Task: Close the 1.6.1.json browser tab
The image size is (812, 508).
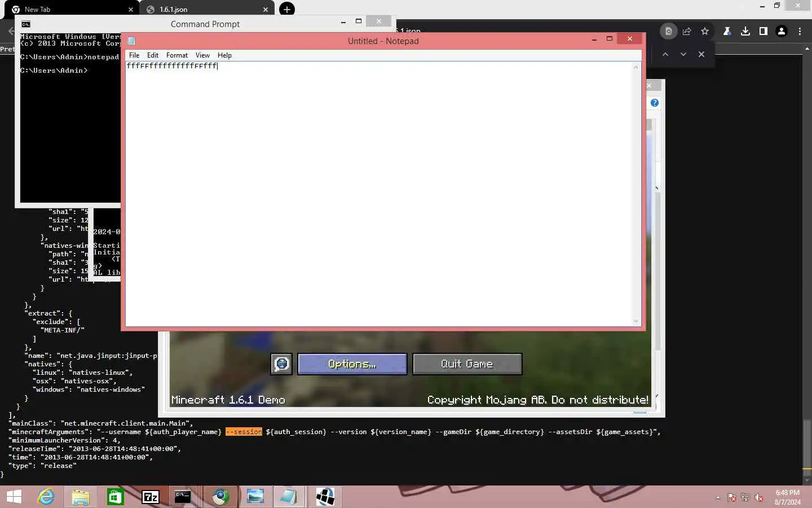Action: pyautogui.click(x=266, y=10)
